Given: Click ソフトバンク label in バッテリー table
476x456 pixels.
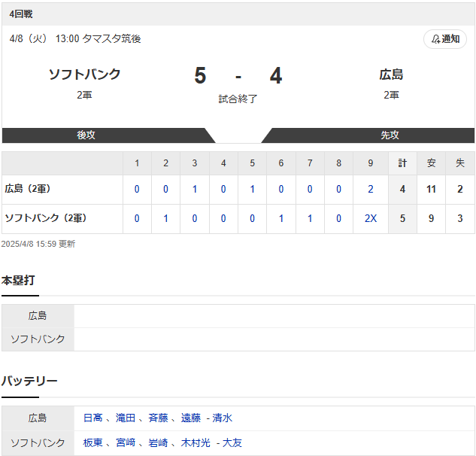Looking at the screenshot, I should coord(38,442).
